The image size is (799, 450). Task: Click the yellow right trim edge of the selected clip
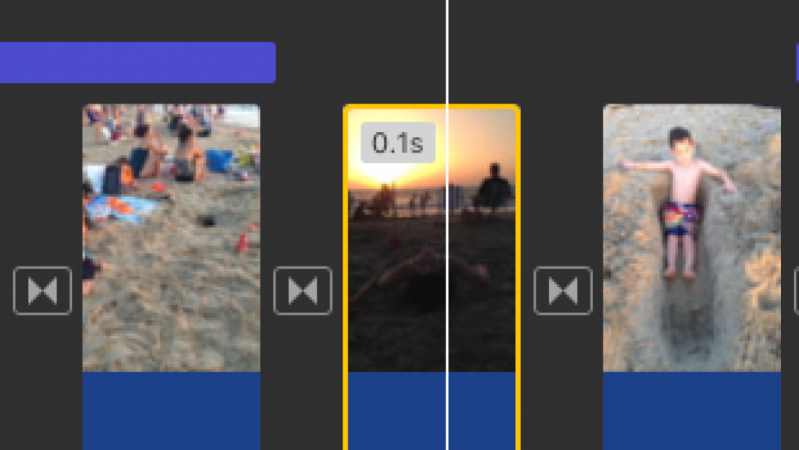pos(518,278)
